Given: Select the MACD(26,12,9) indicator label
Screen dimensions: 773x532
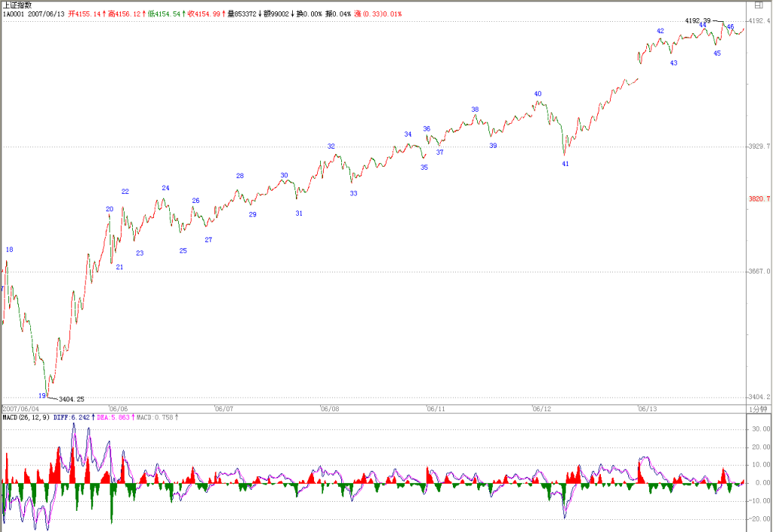Looking at the screenshot, I should point(26,418).
